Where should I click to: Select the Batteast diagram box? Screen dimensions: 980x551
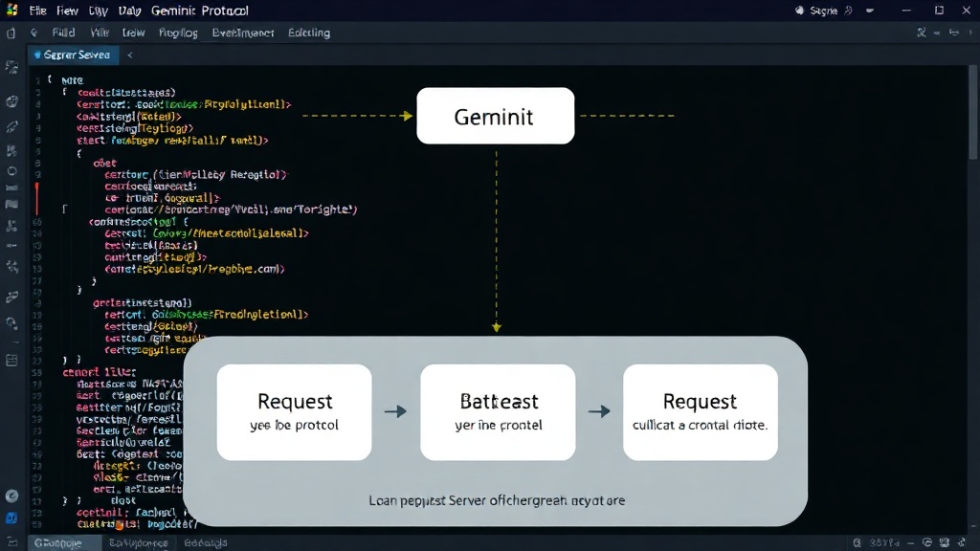[498, 412]
